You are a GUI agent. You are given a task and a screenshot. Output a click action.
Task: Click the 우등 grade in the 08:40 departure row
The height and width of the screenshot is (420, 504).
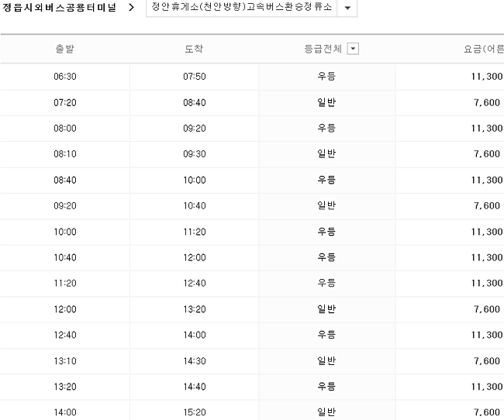click(x=326, y=180)
